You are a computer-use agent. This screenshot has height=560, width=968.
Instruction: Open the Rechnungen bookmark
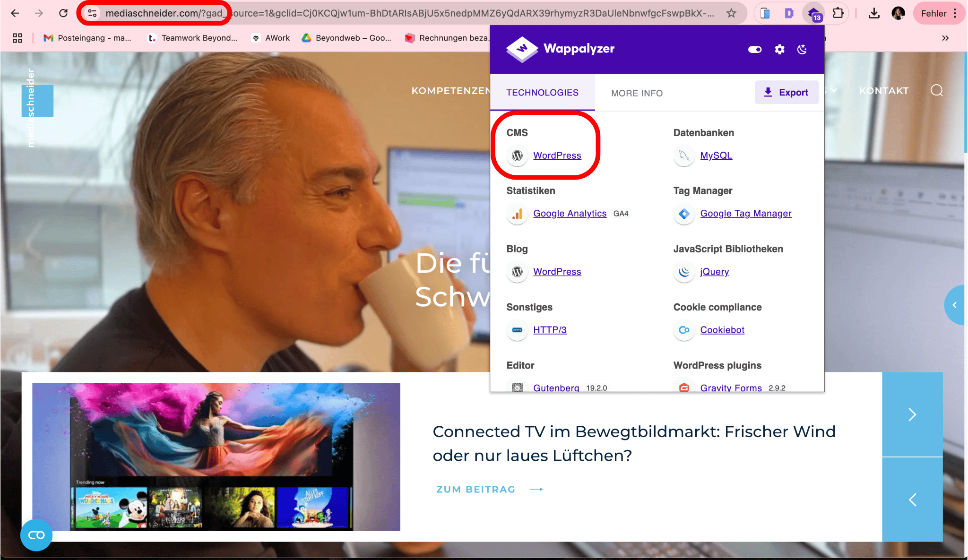point(447,38)
